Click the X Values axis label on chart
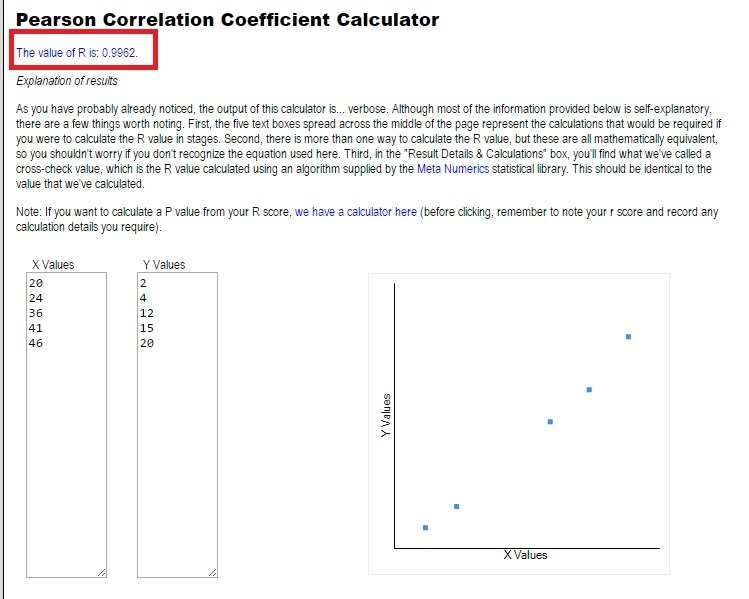 click(525, 555)
